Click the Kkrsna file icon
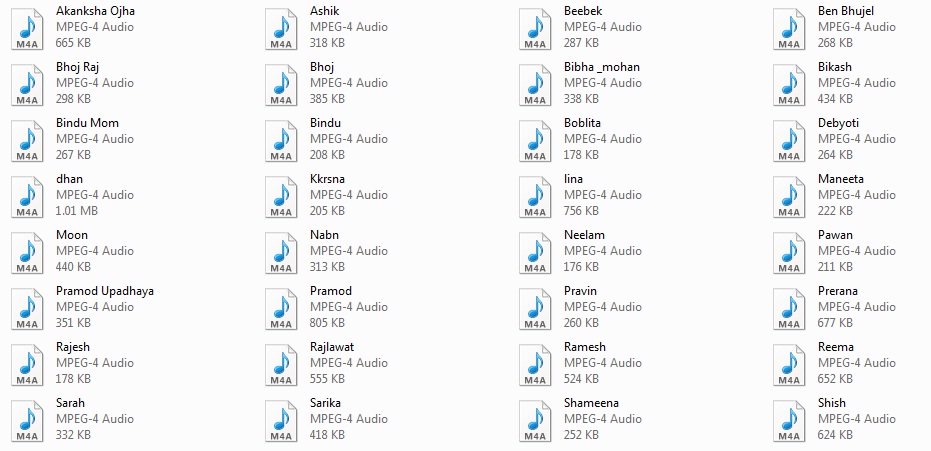The height and width of the screenshot is (451, 931). coord(281,197)
